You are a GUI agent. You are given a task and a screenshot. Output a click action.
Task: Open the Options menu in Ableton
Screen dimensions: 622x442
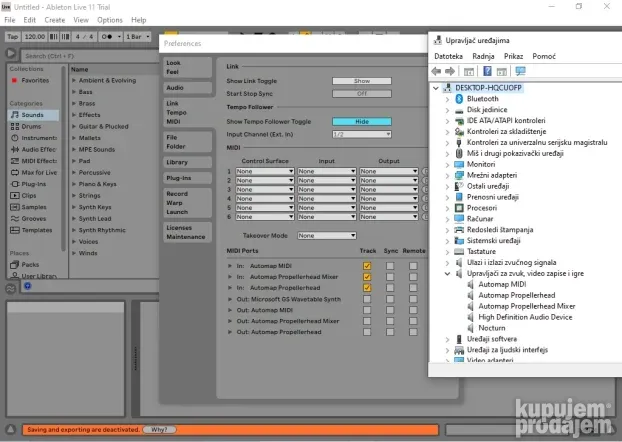click(110, 20)
